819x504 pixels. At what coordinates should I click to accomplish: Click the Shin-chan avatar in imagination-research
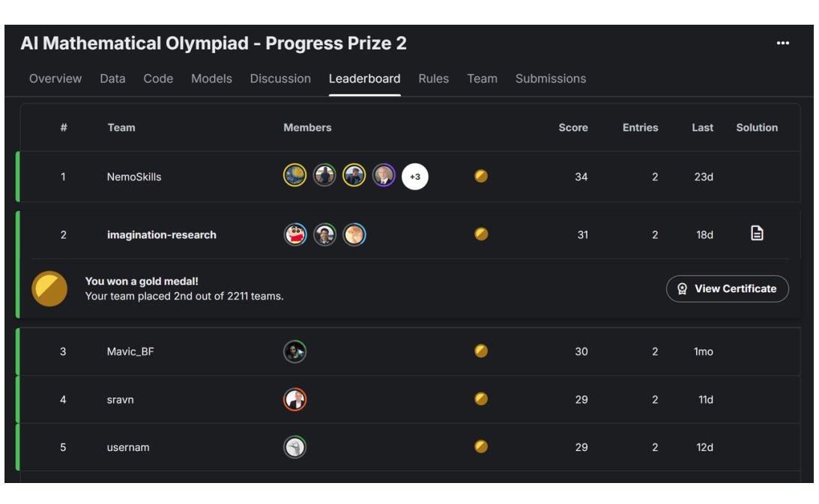(295, 234)
